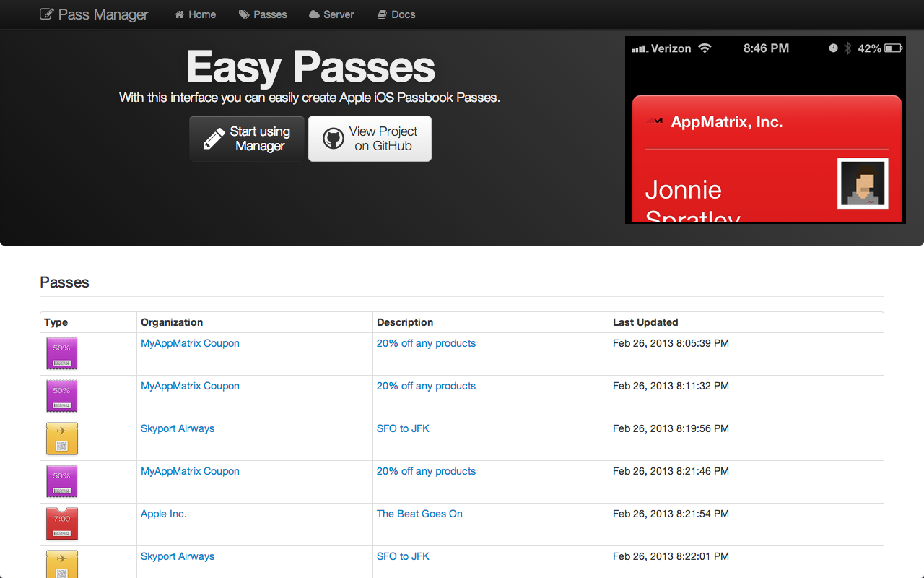The image size is (924, 578).
Task: Click the GitHub octocat icon
Action: [333, 139]
